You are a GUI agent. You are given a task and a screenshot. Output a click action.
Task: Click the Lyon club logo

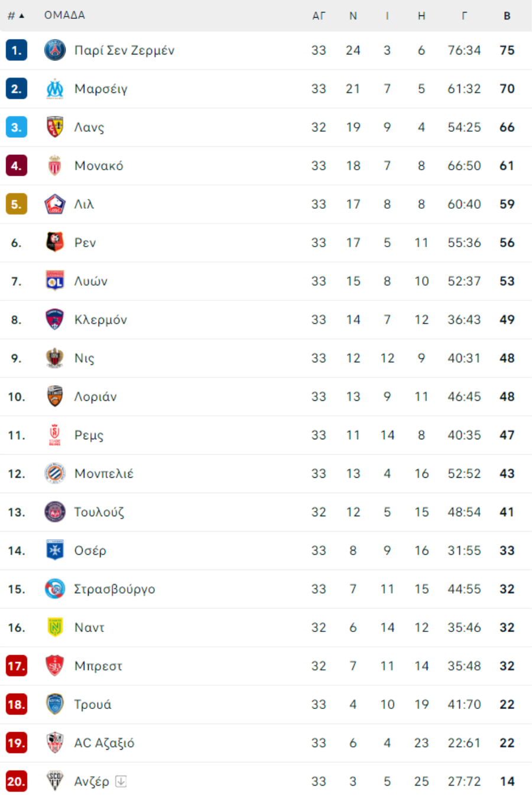coord(55,281)
